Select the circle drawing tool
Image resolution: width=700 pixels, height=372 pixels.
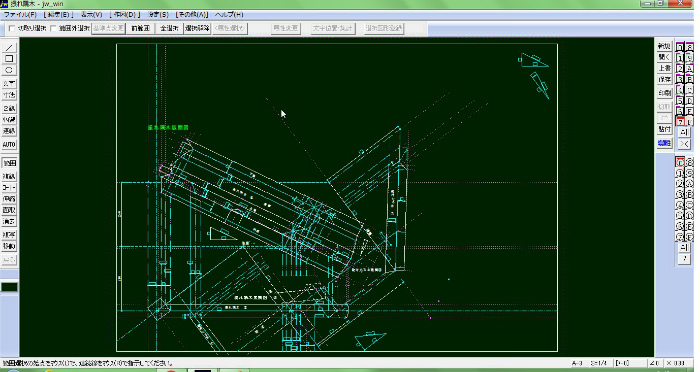(9, 71)
